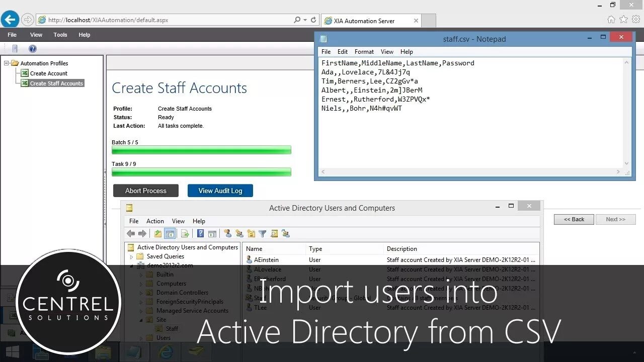Click Up one level icon in Active Directory

(158, 233)
